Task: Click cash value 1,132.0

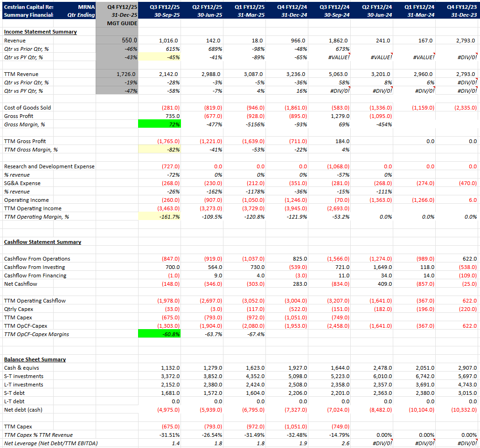Action: coord(170,368)
